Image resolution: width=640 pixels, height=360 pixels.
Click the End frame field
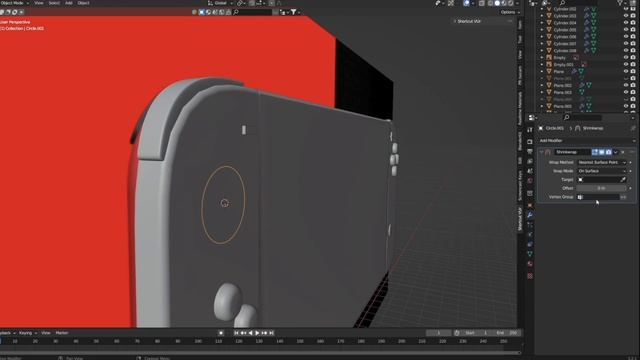[507, 333]
